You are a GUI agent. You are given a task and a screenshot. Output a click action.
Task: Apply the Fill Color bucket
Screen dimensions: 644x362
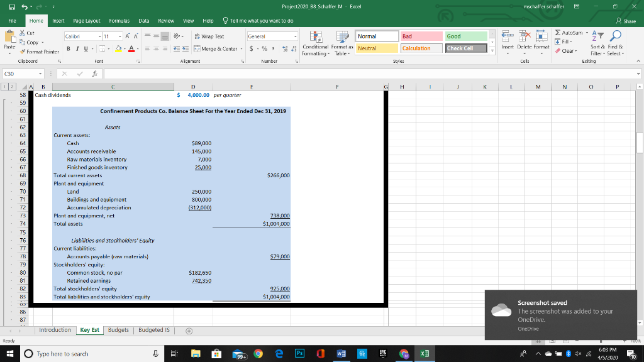pos(119,49)
